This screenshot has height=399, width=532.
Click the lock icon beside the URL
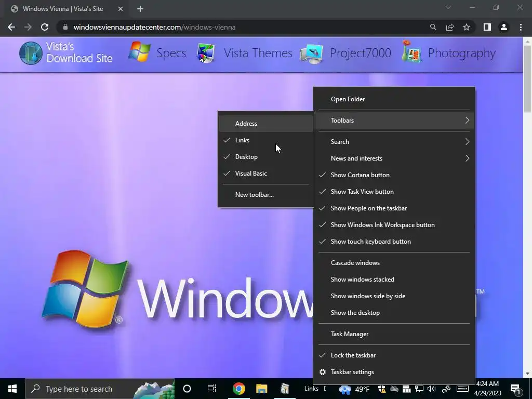(x=65, y=27)
